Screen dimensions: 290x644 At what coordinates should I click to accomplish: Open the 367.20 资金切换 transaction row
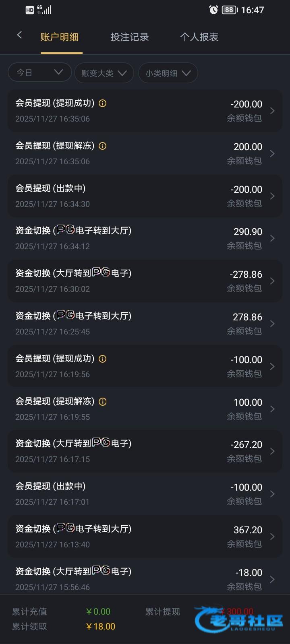pos(145,537)
